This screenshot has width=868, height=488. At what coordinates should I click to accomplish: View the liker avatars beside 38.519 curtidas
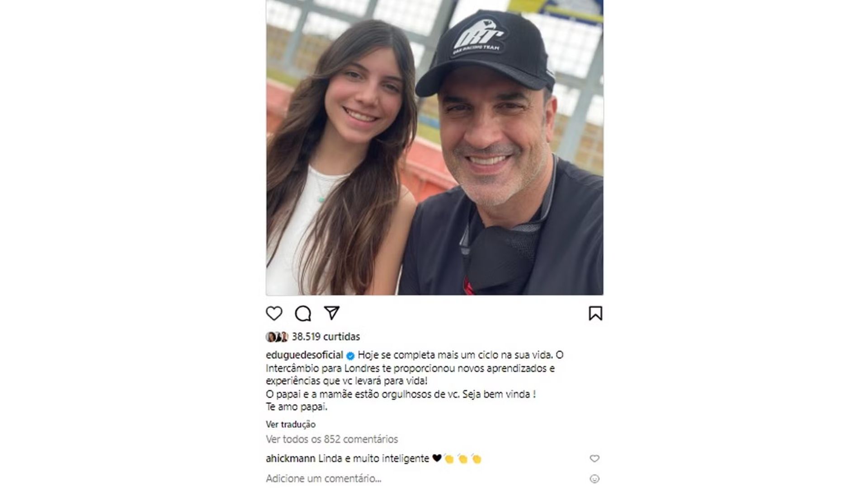click(277, 337)
